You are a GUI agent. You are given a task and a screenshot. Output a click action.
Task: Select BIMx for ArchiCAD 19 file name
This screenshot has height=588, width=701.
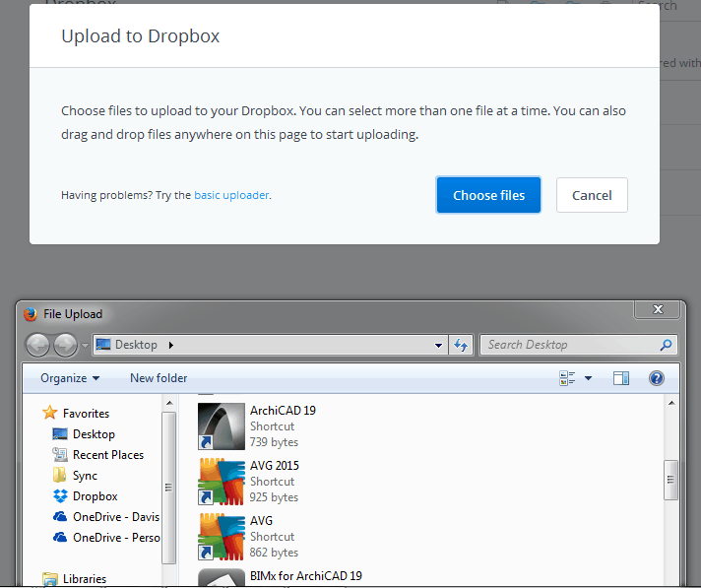(x=306, y=576)
